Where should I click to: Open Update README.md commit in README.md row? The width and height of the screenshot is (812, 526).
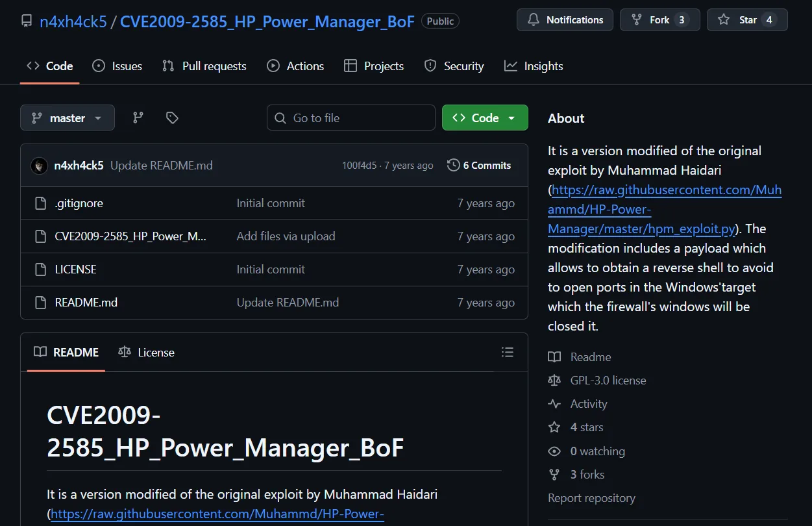288,303
